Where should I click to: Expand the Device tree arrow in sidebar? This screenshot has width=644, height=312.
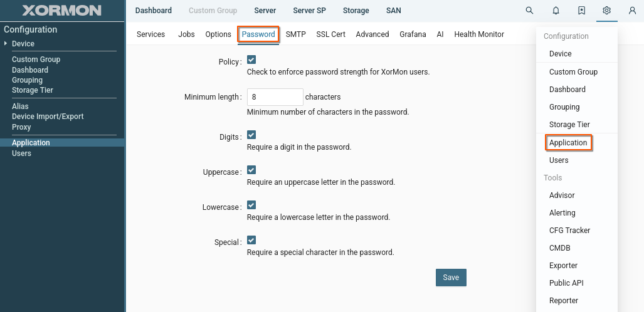coord(6,44)
